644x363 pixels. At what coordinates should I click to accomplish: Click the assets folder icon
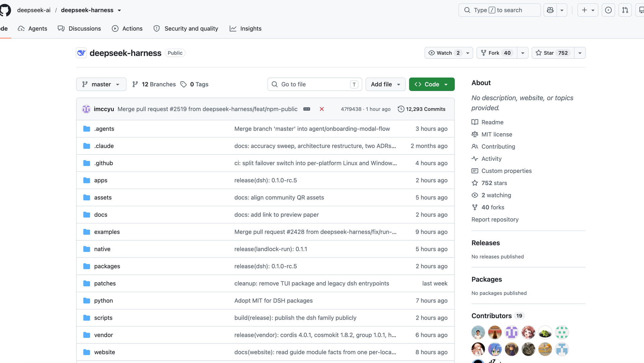point(87,197)
